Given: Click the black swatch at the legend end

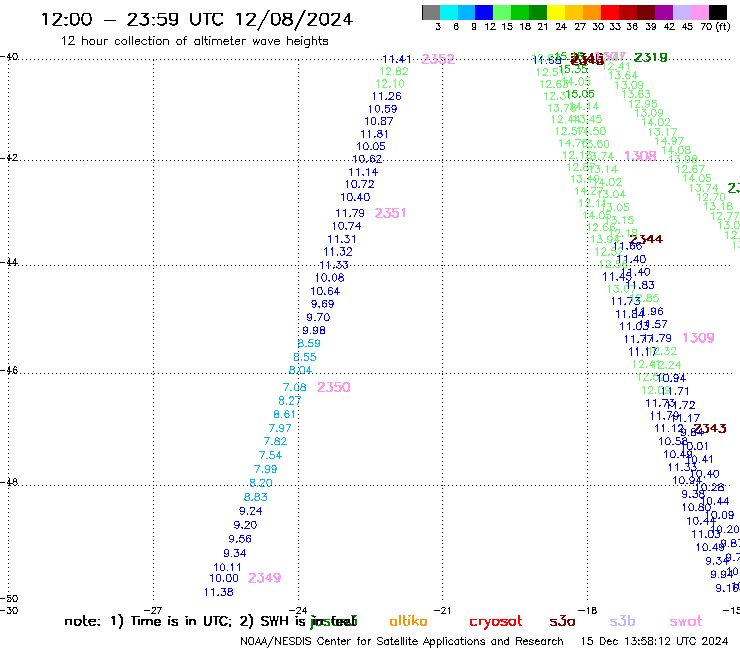Looking at the screenshot, I should click(718, 12).
